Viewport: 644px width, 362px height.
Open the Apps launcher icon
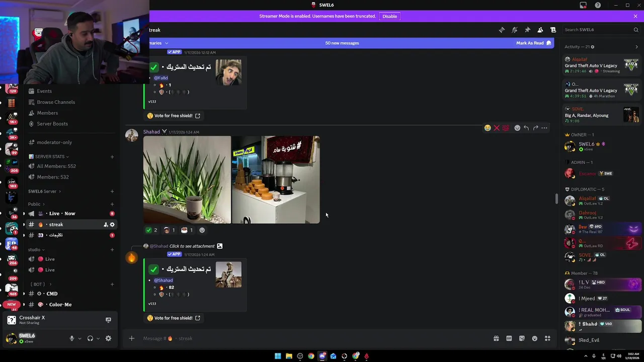[x=547, y=338]
